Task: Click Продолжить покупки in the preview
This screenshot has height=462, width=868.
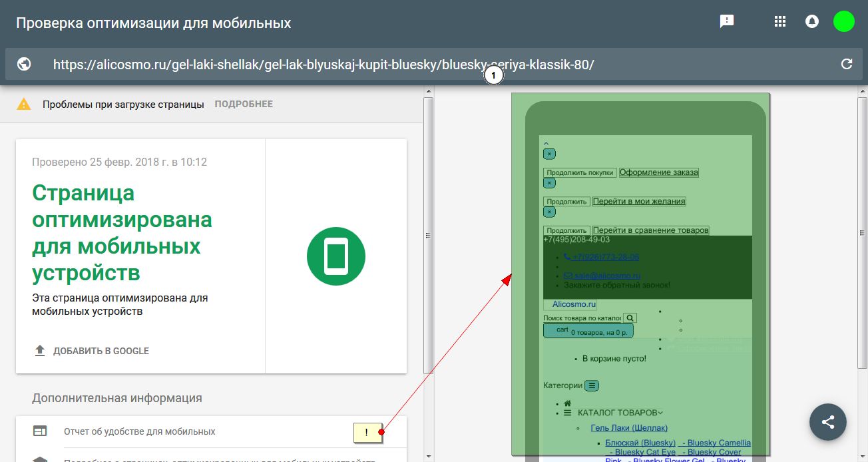Action: 580,172
